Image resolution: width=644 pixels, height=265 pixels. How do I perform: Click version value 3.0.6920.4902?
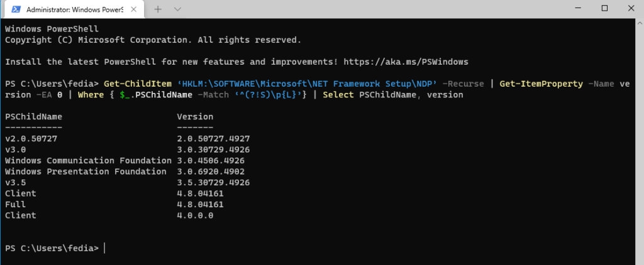click(211, 171)
